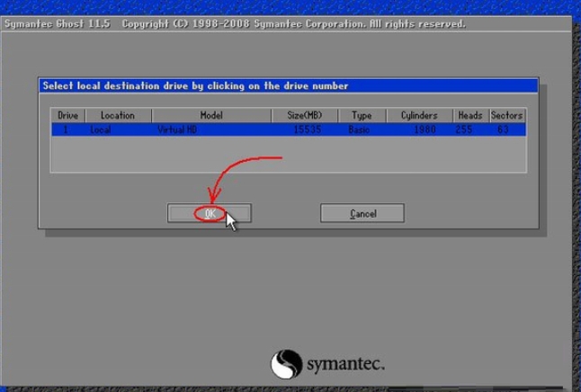Click the 15535 size value
Image resolution: width=581 pixels, height=392 pixels.
click(308, 129)
